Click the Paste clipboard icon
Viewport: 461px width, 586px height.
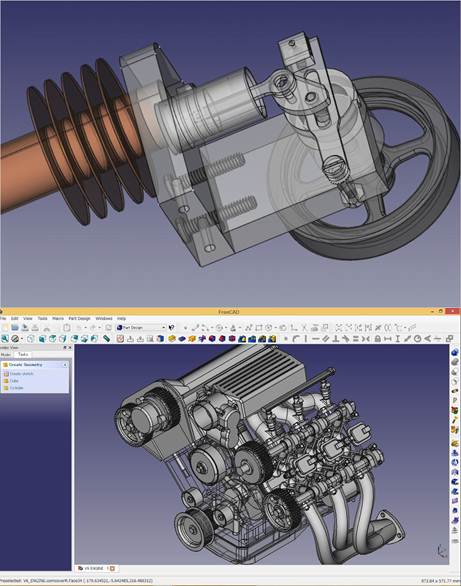tap(66, 327)
